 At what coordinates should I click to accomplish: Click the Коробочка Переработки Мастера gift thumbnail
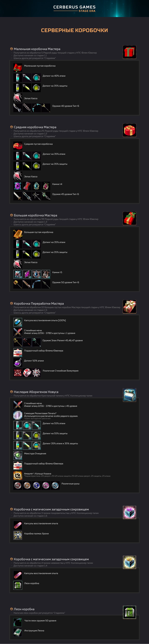coord(129,307)
